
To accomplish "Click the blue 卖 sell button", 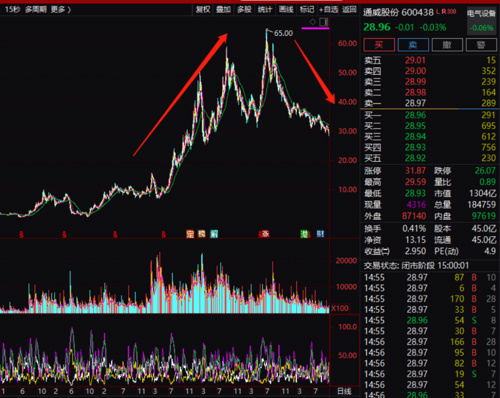I will pyautogui.click(x=413, y=45).
